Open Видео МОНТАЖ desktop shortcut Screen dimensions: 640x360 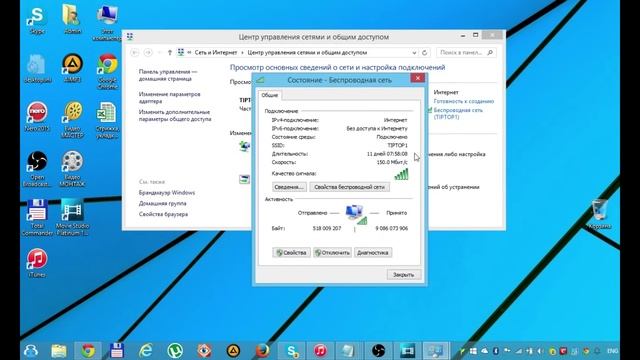click(x=72, y=168)
